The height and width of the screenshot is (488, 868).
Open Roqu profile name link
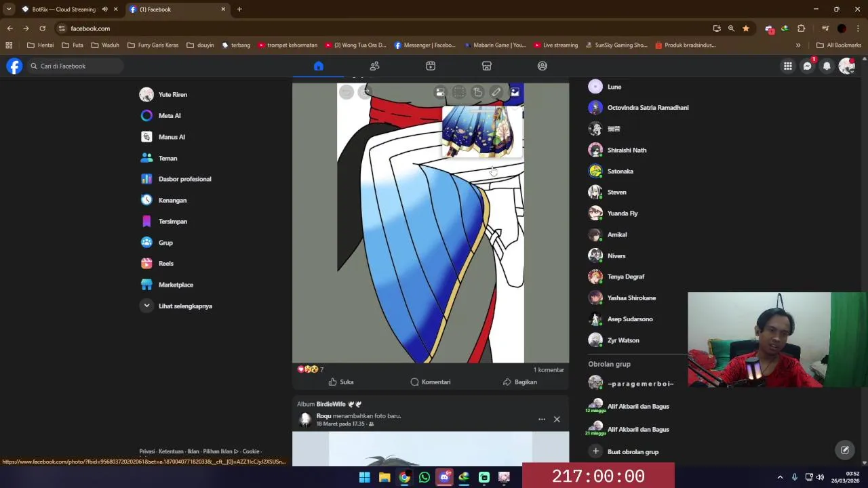[x=323, y=416]
